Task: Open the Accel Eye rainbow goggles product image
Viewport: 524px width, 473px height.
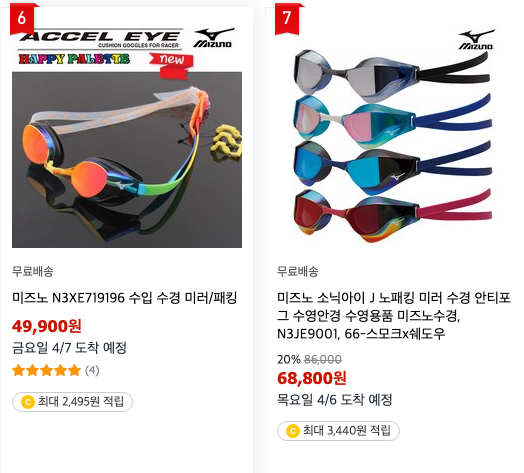Action: (x=127, y=159)
